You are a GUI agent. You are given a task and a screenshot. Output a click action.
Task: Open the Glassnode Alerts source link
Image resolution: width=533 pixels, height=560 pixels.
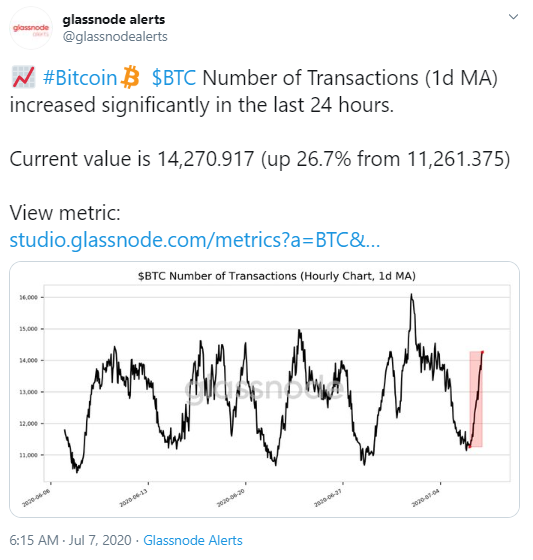(193, 540)
